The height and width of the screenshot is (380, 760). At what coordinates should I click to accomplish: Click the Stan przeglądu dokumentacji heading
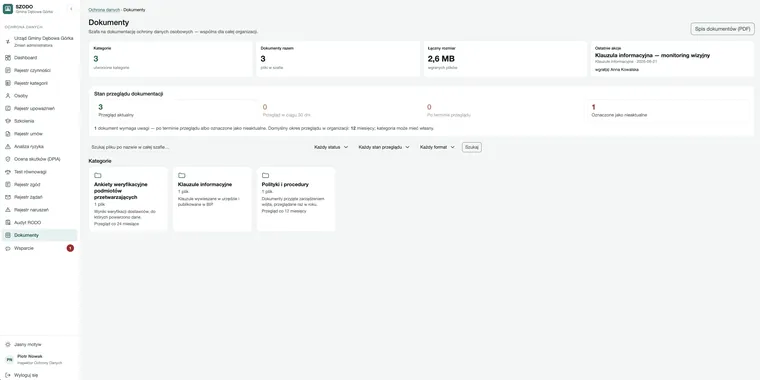128,94
